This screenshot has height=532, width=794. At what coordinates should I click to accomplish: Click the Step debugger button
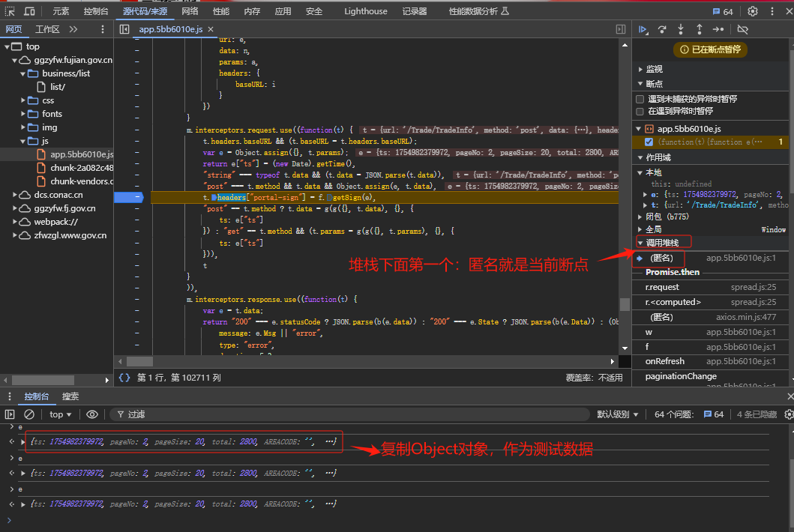[718, 29]
